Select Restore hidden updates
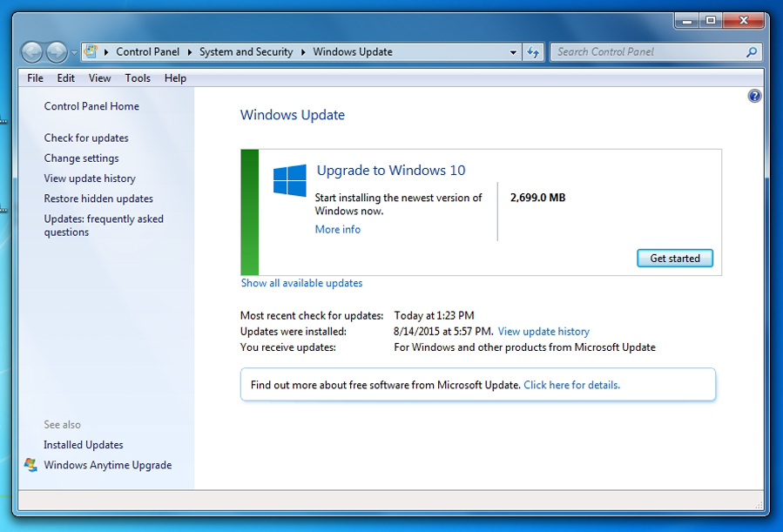 tap(98, 199)
